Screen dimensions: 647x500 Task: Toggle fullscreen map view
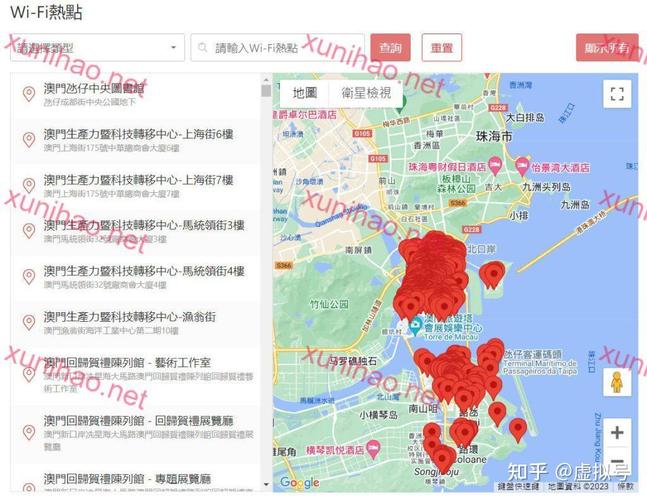tap(617, 94)
